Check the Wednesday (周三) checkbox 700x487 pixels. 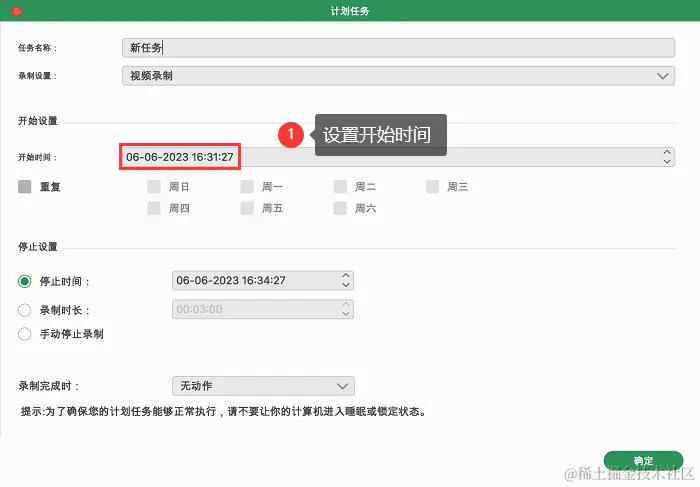(x=432, y=187)
